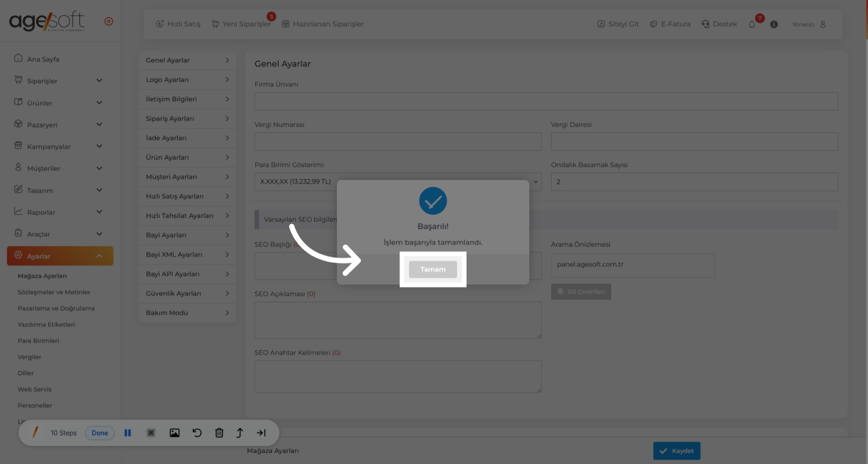This screenshot has width=868, height=464.
Task: Click the Firma Ünvanı input field
Action: pos(546,101)
